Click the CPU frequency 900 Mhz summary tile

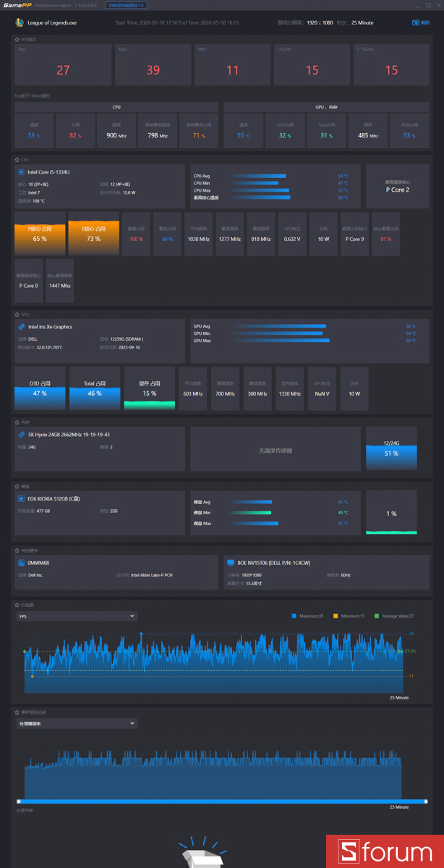(116, 131)
